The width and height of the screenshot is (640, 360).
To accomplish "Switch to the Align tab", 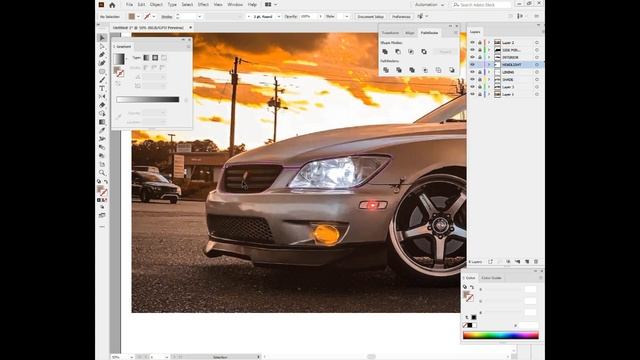I will point(409,33).
